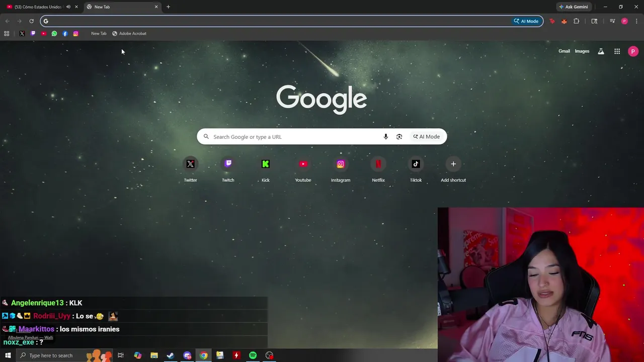Open the Extensions puzzle menu

(x=577, y=21)
